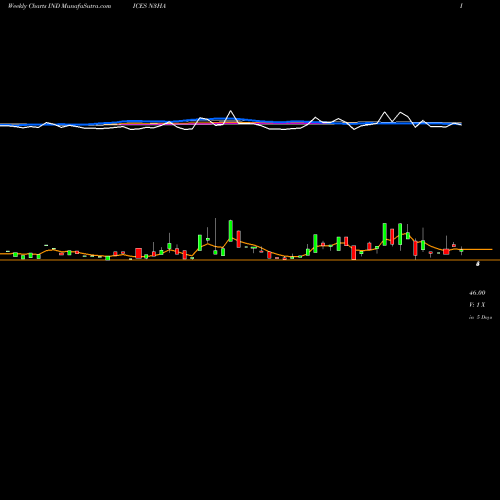
Task: Click the V: 1 X volume label
Action: pos(477,305)
